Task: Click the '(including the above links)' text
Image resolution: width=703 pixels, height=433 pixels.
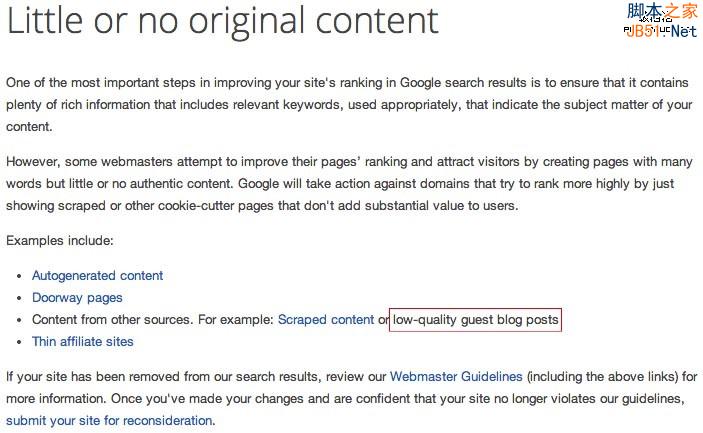Action: click(603, 377)
